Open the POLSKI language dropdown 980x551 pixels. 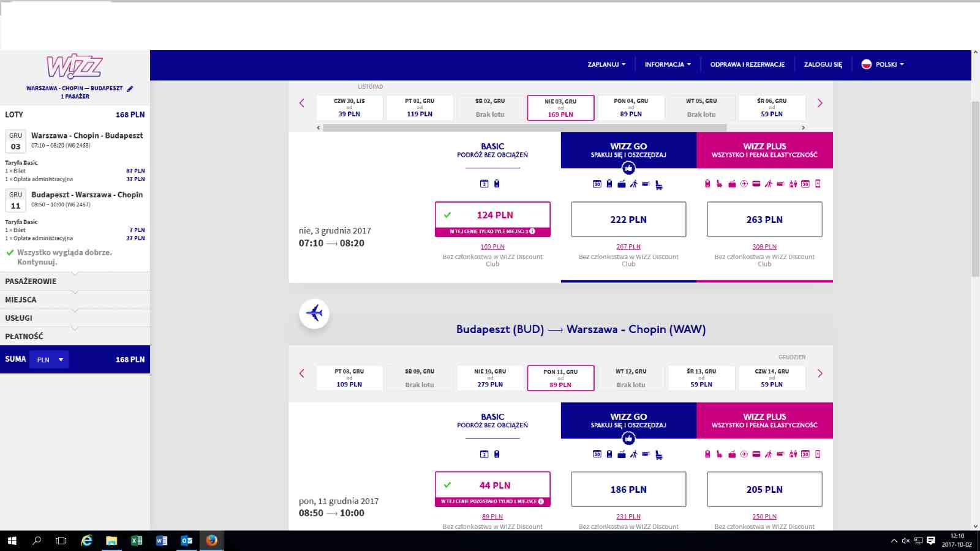tap(883, 64)
